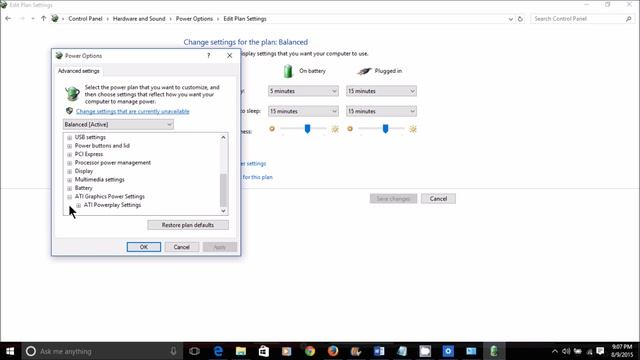Open On battery sleep 15 minutes dropdown
The width and height of the screenshot is (640, 360).
pyautogui.click(x=303, y=111)
